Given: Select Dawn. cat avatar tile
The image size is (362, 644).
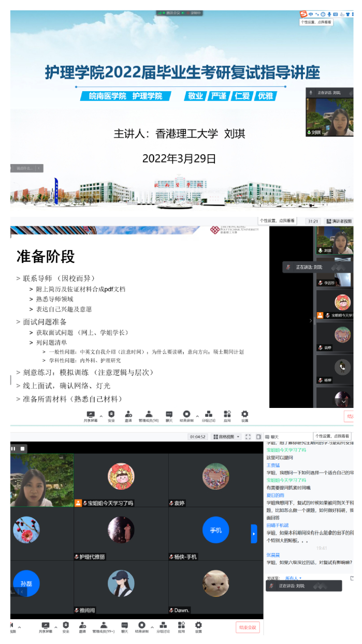Looking at the screenshot, I should (215, 588).
